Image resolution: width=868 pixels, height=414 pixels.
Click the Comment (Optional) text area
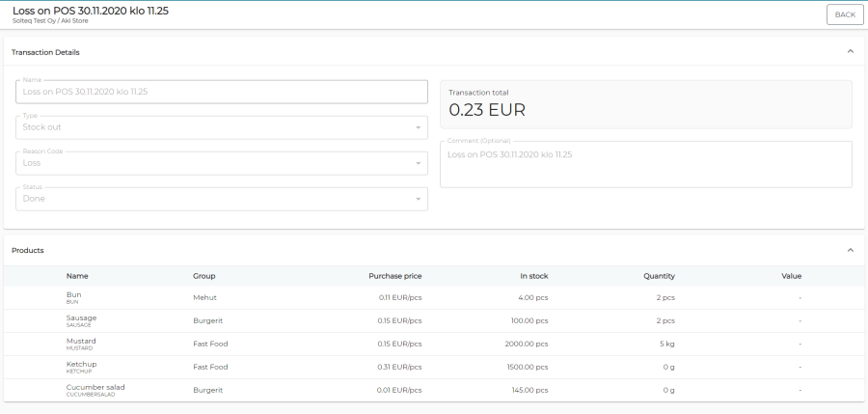click(x=645, y=164)
